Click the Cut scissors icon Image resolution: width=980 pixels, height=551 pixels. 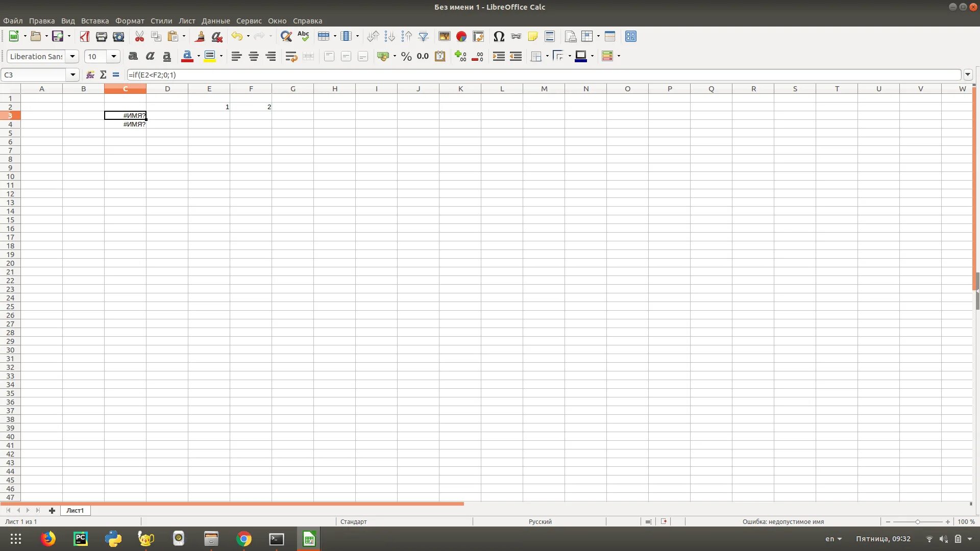139,36
